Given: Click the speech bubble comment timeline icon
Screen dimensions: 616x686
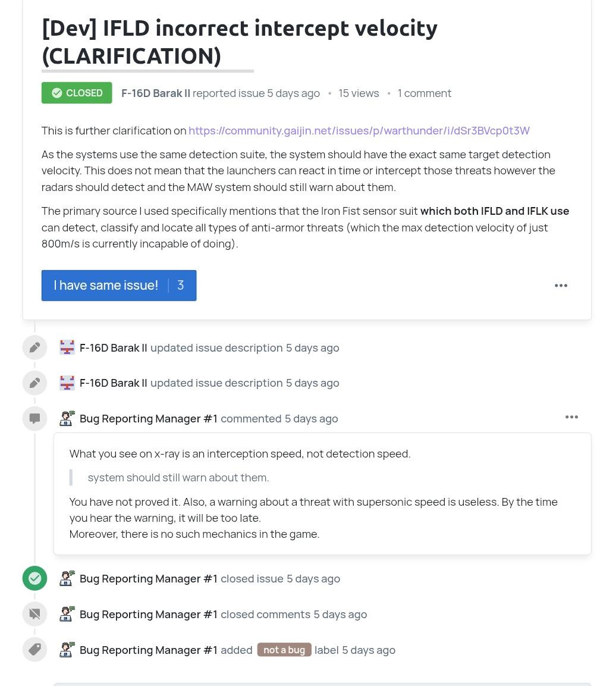Looking at the screenshot, I should click(x=34, y=419).
